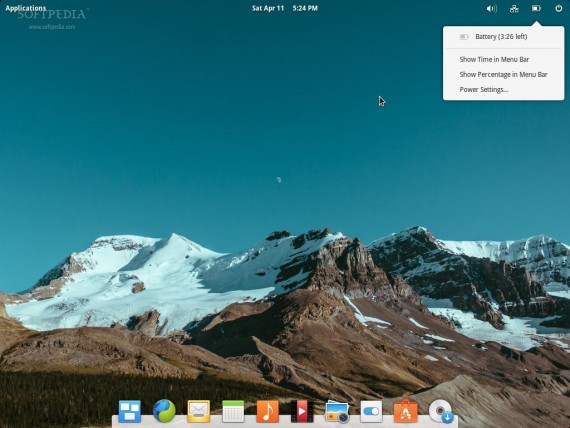The width and height of the screenshot is (570, 428).
Task: Click the battery indicator icon in the panel
Action: tap(536, 8)
